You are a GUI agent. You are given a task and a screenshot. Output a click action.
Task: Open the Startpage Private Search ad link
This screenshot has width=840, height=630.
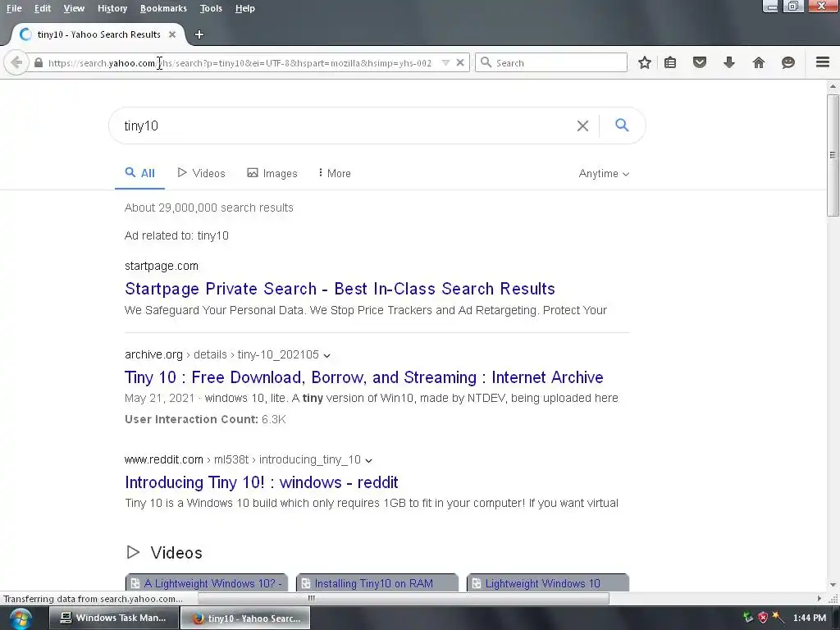click(340, 289)
